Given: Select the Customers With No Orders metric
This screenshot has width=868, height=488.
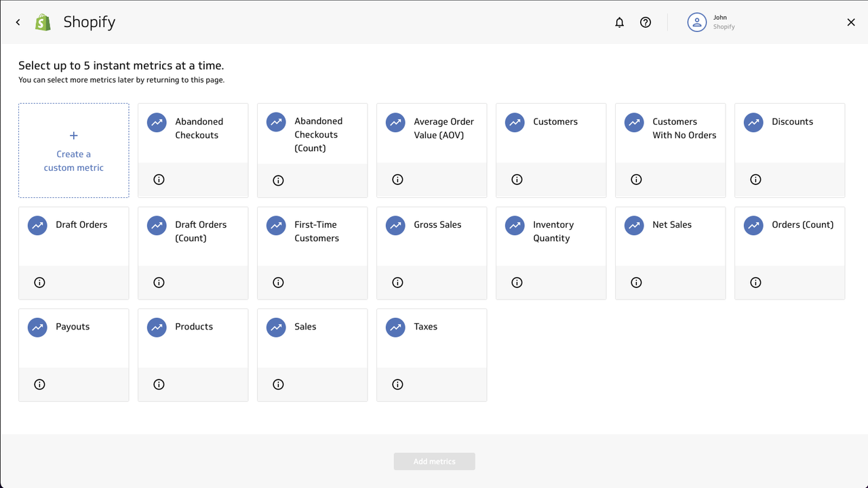Looking at the screenshot, I should tap(670, 134).
